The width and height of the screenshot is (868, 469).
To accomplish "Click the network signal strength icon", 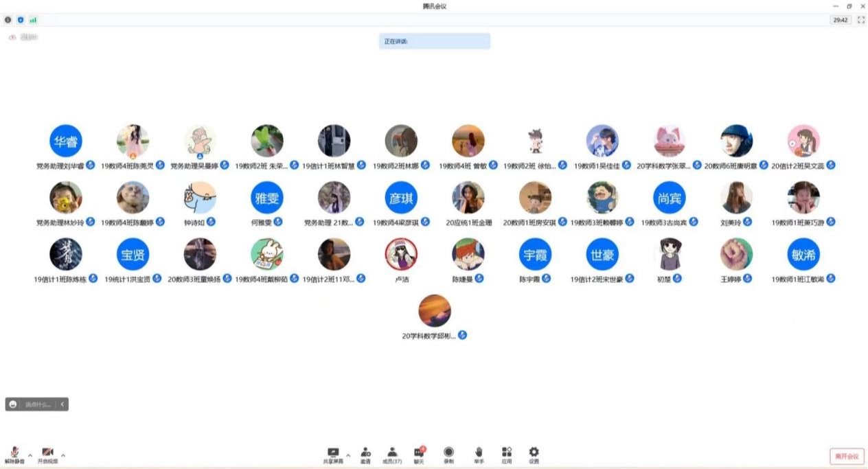I will [x=33, y=20].
